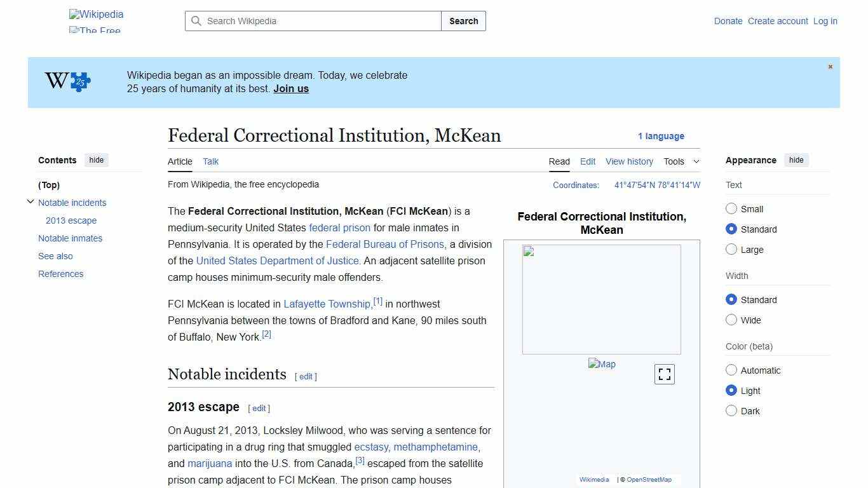Open the View history tab

click(629, 161)
